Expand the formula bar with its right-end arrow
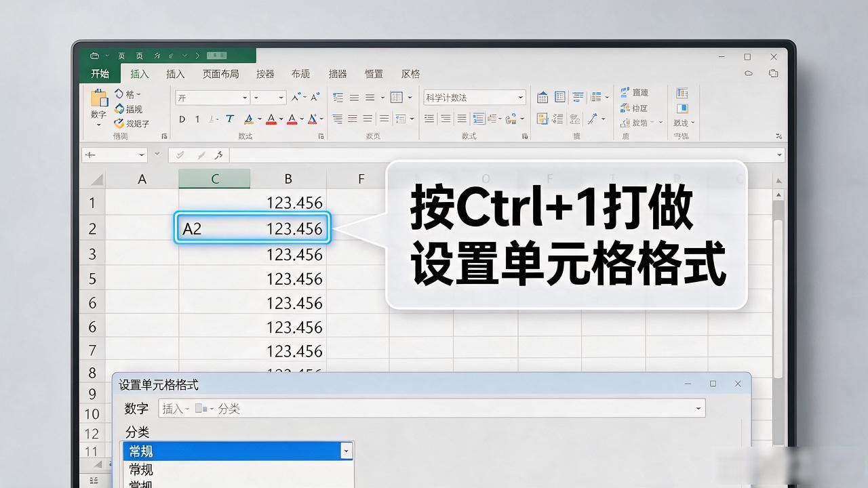 (778, 155)
